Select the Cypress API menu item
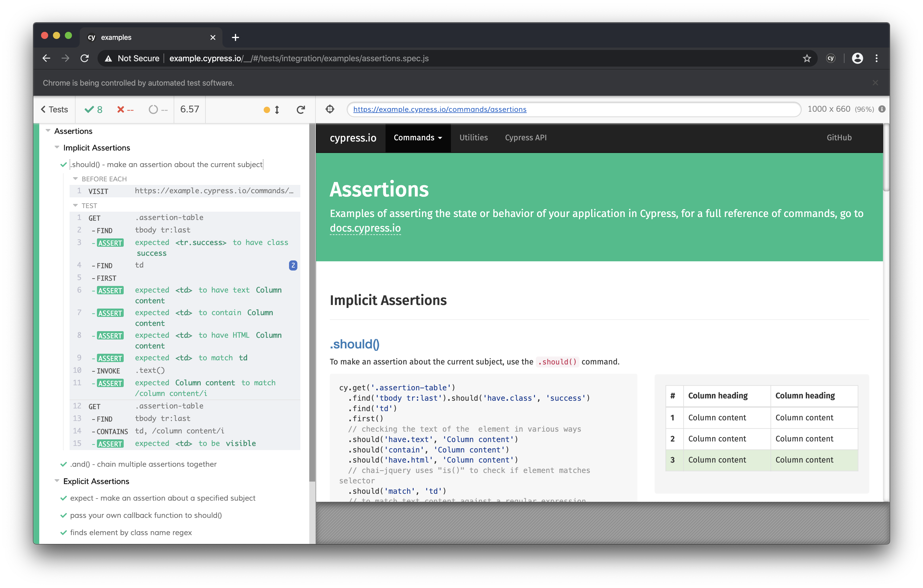Image resolution: width=923 pixels, height=588 pixels. click(525, 138)
